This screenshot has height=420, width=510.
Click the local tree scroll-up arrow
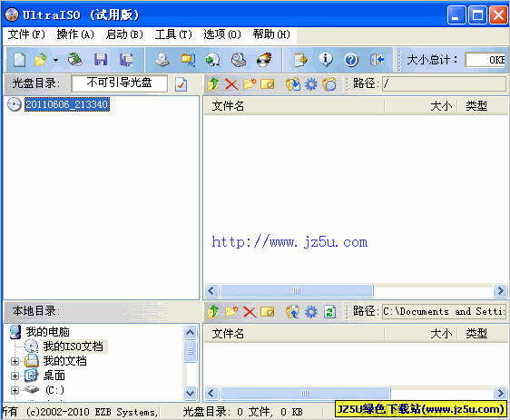pos(190,332)
